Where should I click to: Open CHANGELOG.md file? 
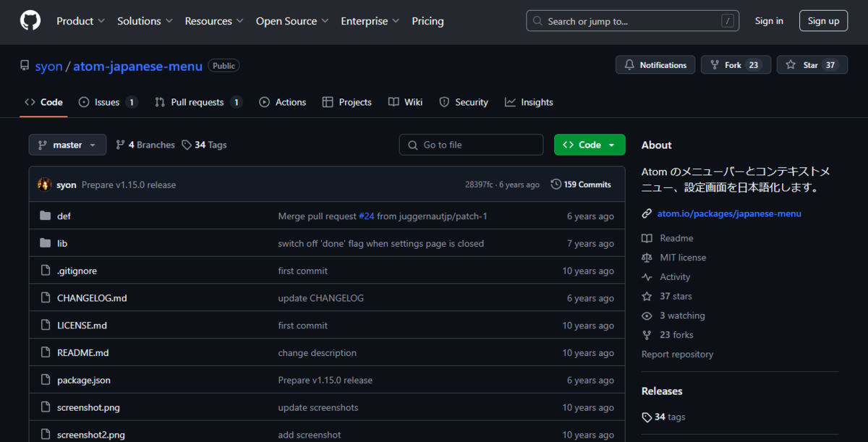(92, 298)
